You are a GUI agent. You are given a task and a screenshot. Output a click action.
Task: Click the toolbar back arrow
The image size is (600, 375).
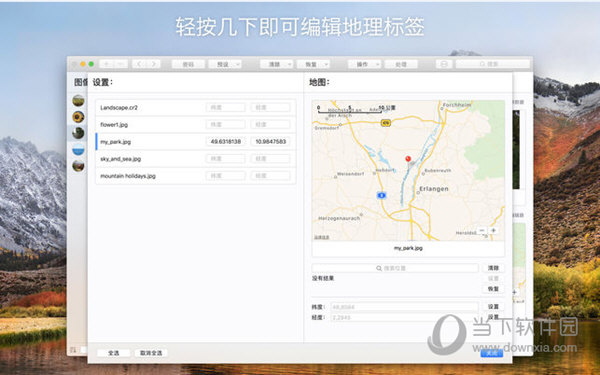point(139,64)
